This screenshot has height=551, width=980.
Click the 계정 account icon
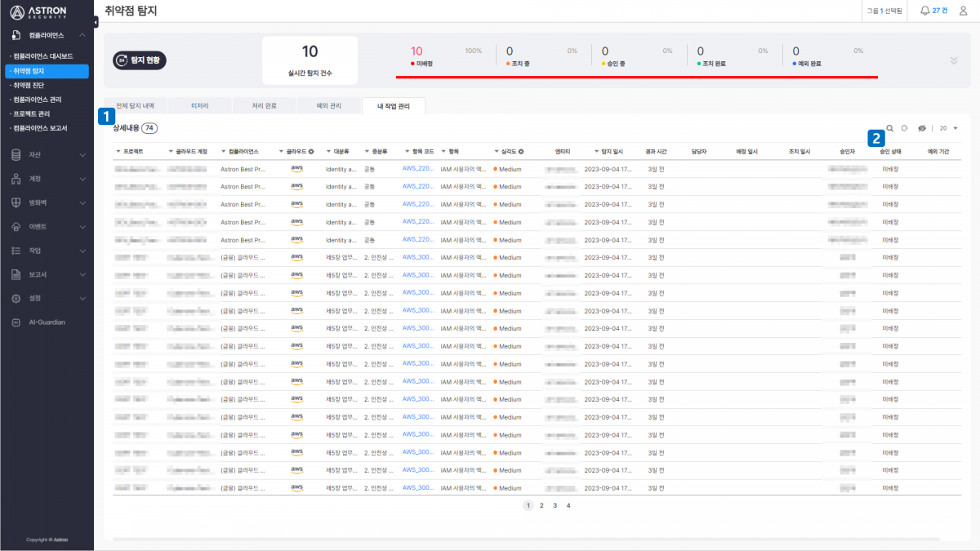coord(16,179)
